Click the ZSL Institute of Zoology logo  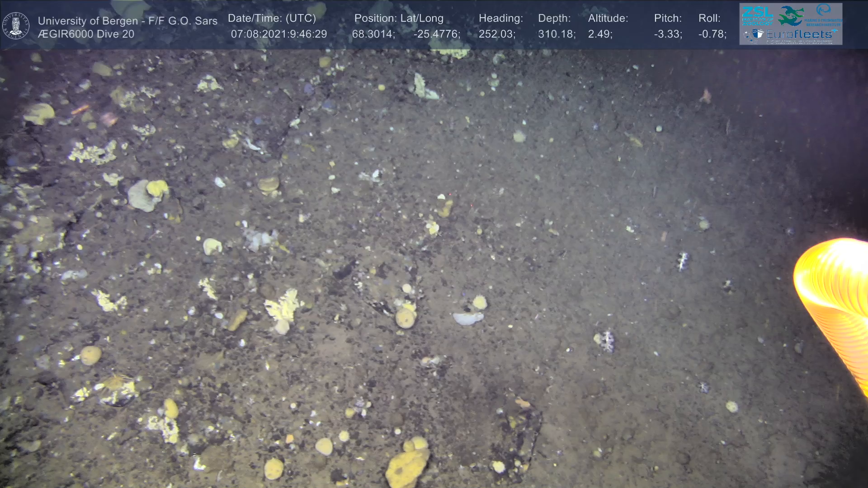[757, 15]
